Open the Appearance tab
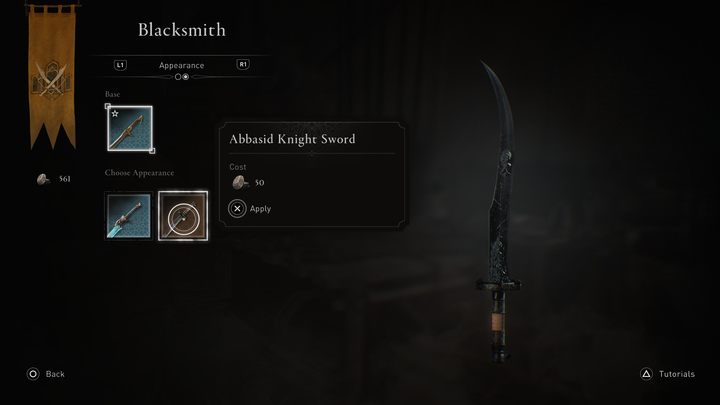 point(181,65)
